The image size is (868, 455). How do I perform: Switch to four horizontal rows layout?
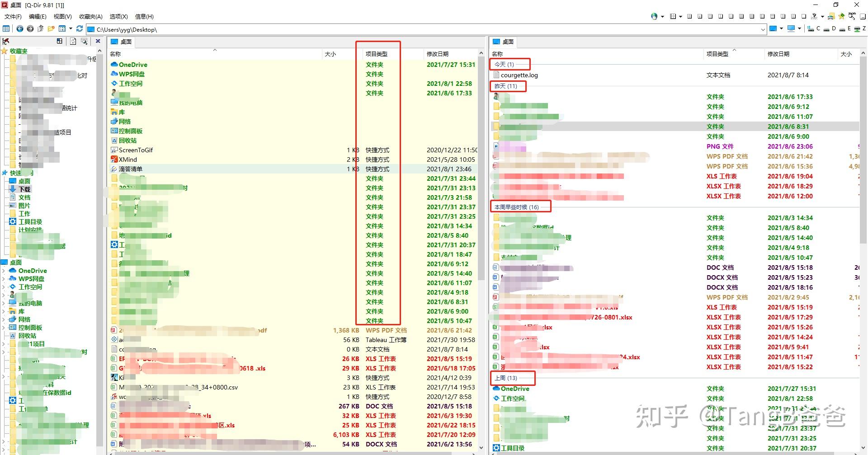(x=752, y=16)
